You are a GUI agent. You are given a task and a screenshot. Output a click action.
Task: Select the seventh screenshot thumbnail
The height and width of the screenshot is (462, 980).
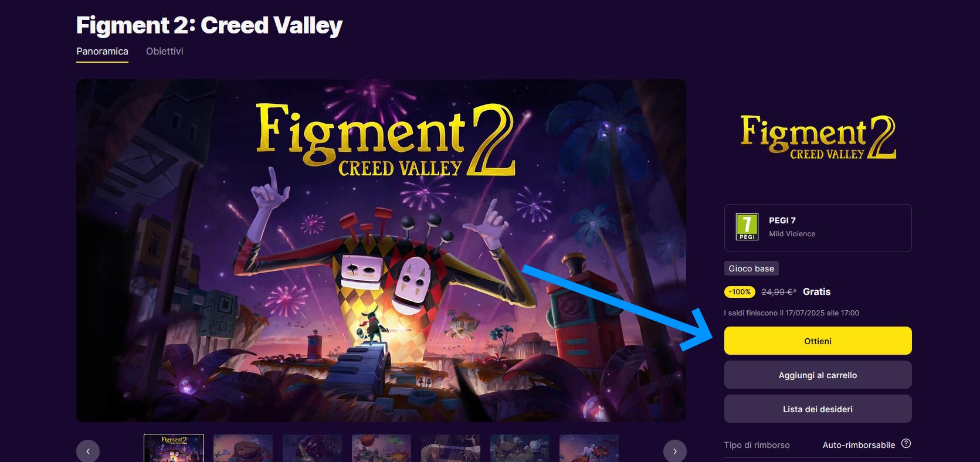589,448
